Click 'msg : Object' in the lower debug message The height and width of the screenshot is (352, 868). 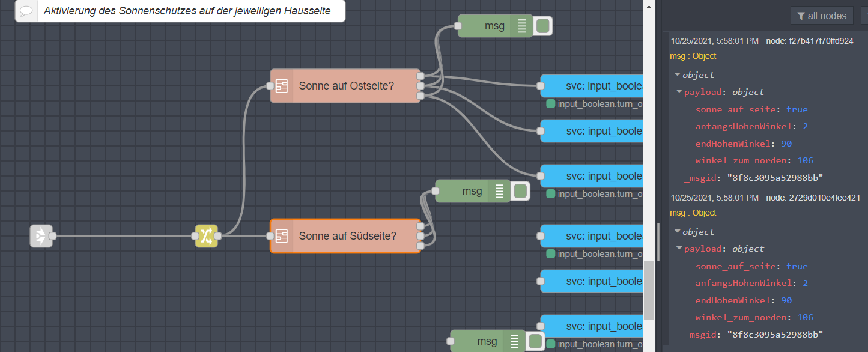pyautogui.click(x=693, y=213)
